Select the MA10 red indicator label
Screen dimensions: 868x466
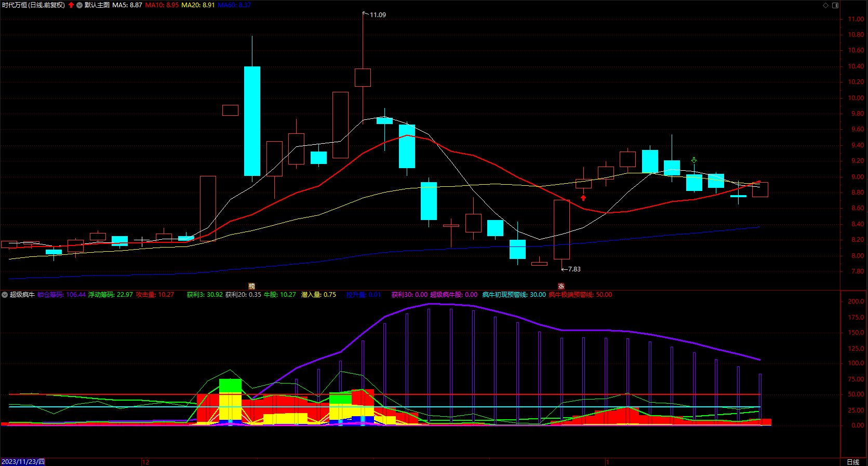coord(162,5)
